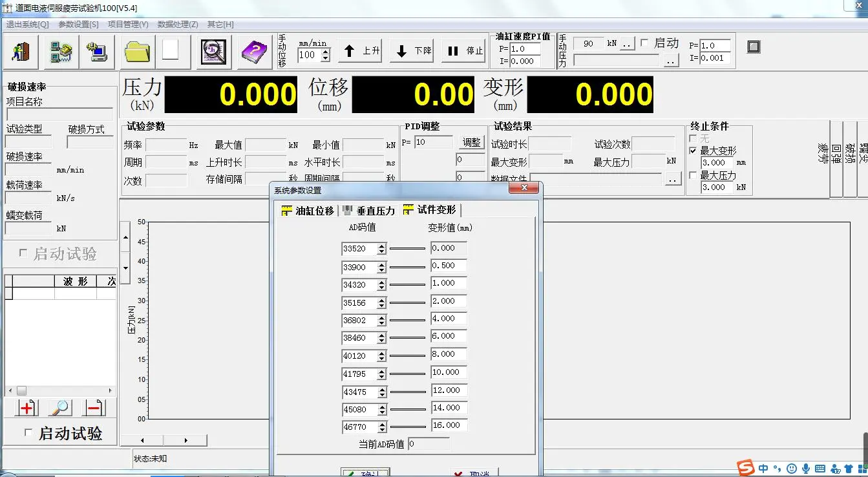Uncheck the 最大变形 termination condition
Image resolution: width=868 pixels, height=477 pixels.
coord(693,151)
